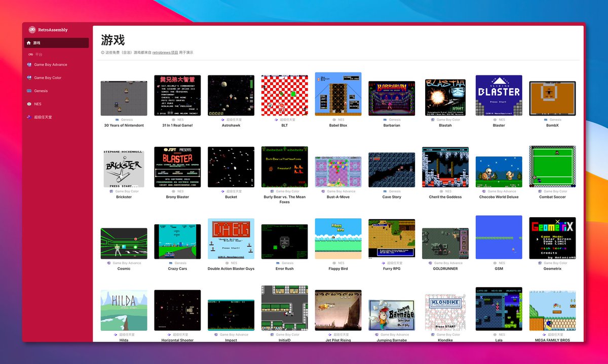Click the RetroAssembly logo icon
Image resolution: width=608 pixels, height=364 pixels.
pyautogui.click(x=32, y=30)
